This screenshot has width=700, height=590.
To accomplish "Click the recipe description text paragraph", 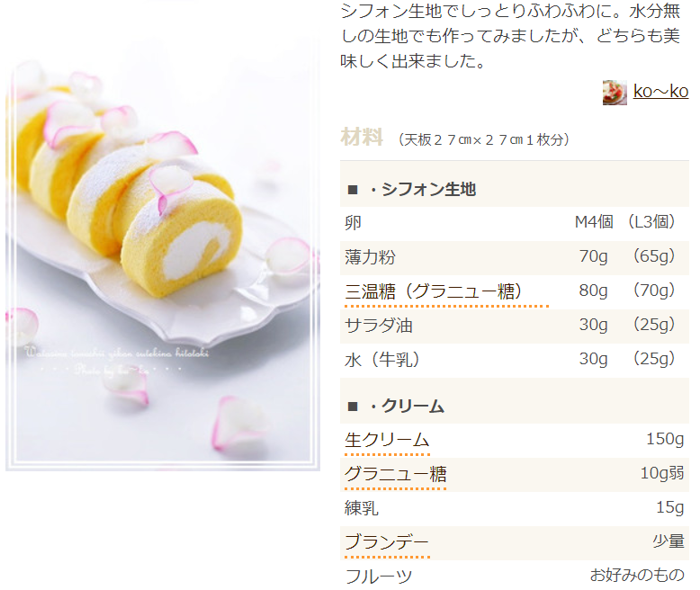I will pos(510,36).
